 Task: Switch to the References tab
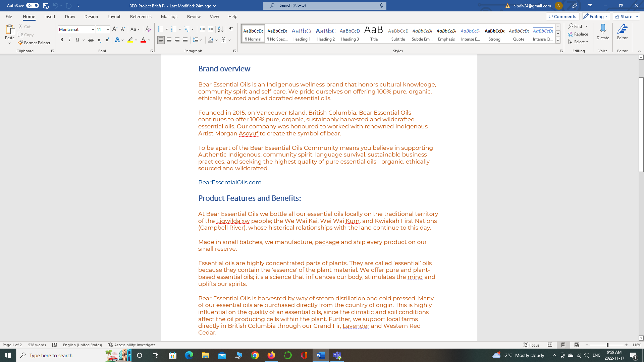point(141,16)
